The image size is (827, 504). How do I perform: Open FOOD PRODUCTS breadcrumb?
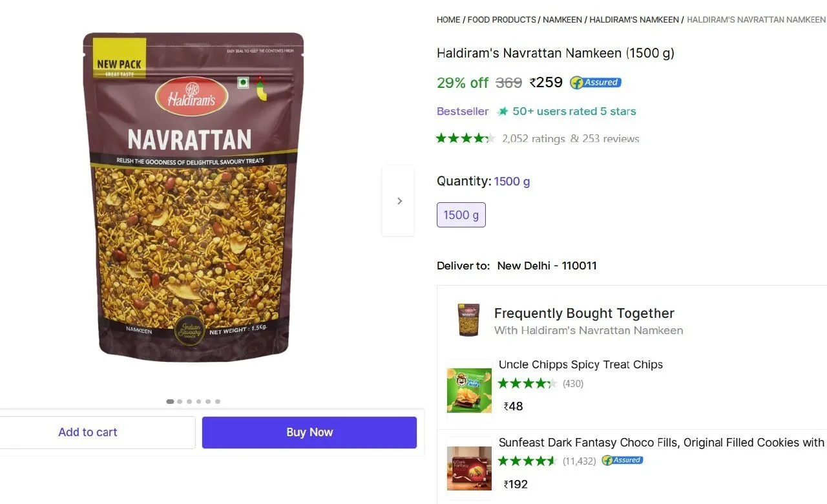501,20
